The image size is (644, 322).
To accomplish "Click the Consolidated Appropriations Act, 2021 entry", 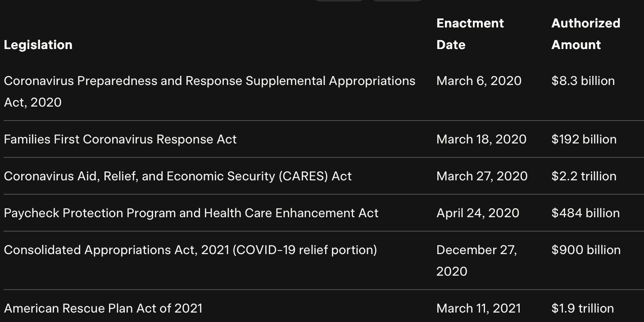I will (x=190, y=250).
